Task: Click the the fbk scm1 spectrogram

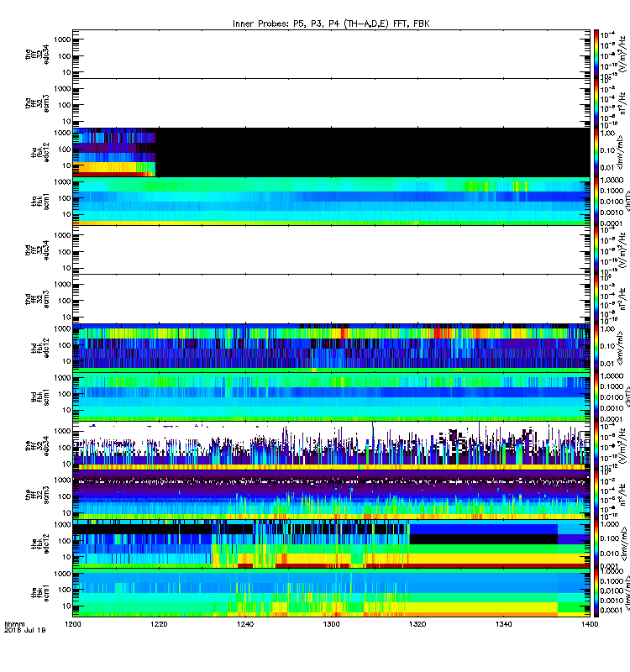Action: pos(331,593)
